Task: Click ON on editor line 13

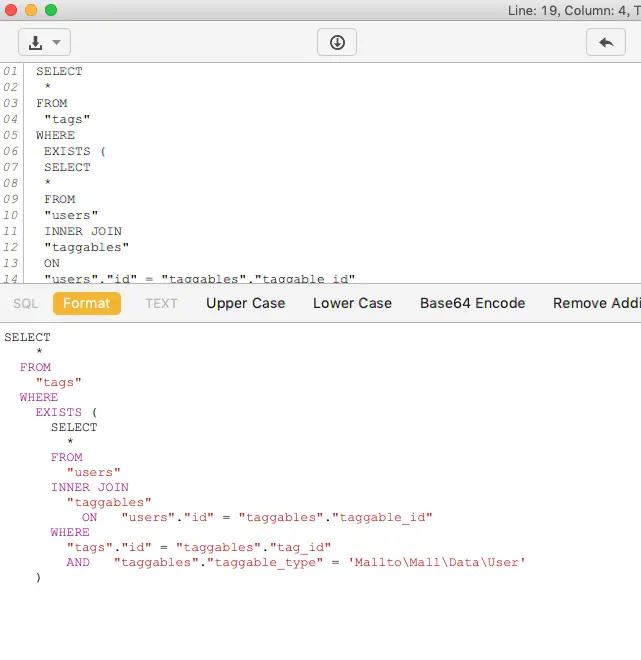Action: tap(52, 263)
